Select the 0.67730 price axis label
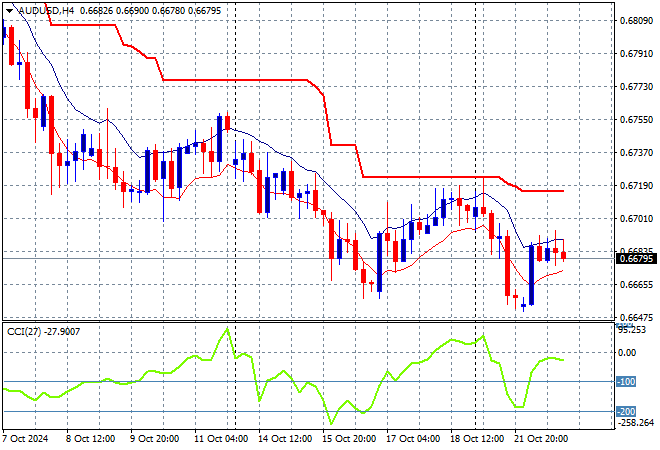The width and height of the screenshot is (660, 450). (x=636, y=87)
